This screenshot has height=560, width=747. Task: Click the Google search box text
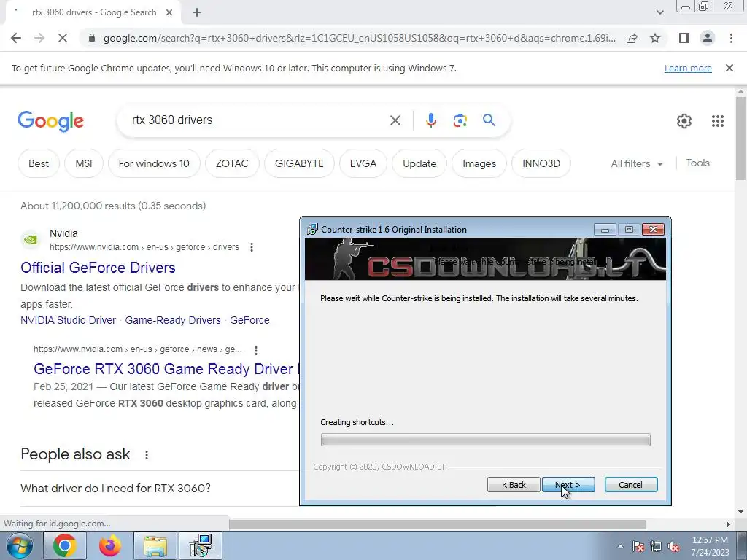click(172, 120)
